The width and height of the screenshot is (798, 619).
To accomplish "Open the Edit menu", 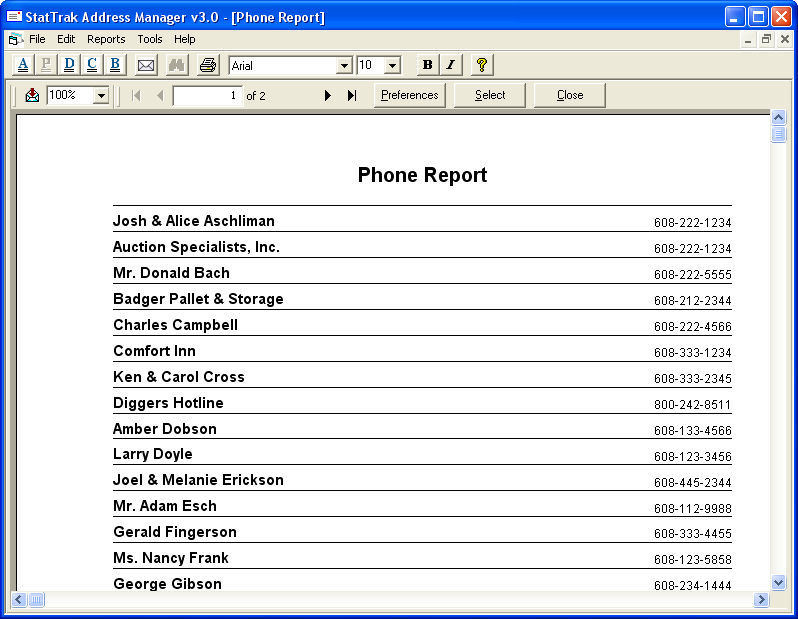I will [x=66, y=39].
